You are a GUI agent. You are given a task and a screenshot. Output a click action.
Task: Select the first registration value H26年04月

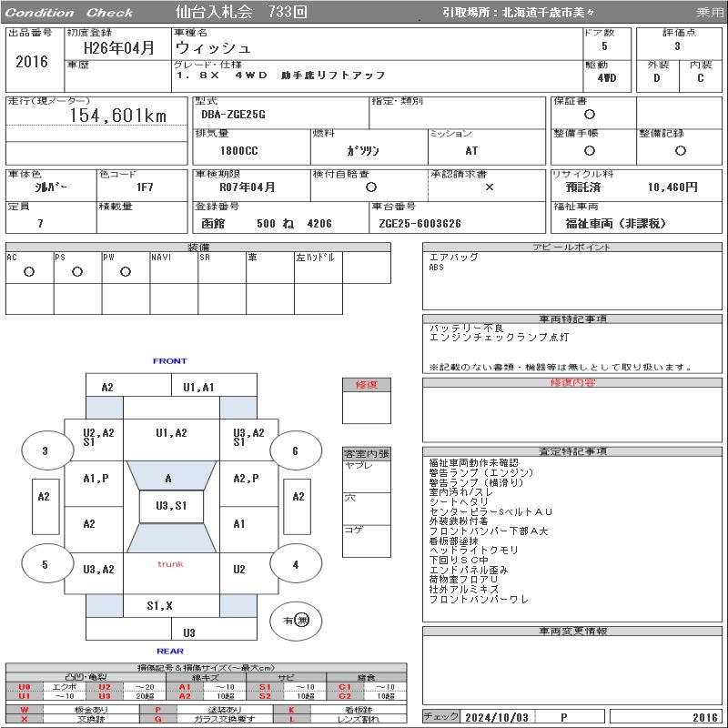coord(118,47)
